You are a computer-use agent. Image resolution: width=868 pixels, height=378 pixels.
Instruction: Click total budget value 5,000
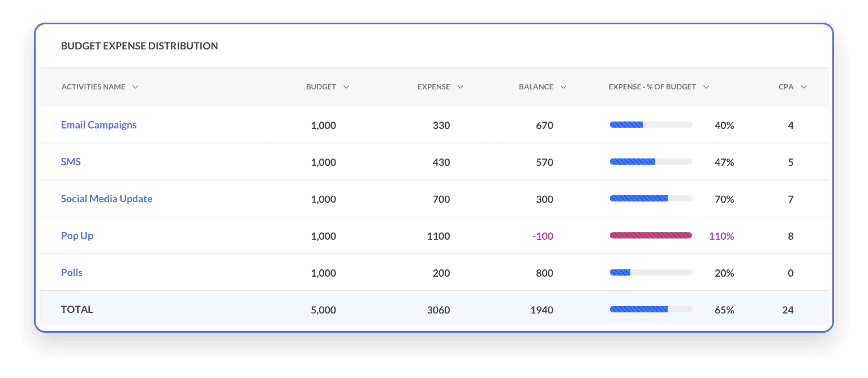coord(324,310)
